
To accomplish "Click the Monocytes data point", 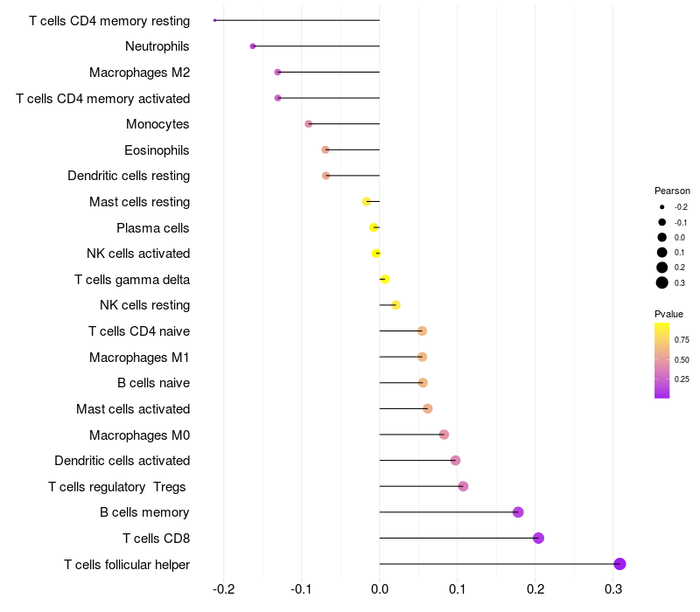I will coord(309,123).
